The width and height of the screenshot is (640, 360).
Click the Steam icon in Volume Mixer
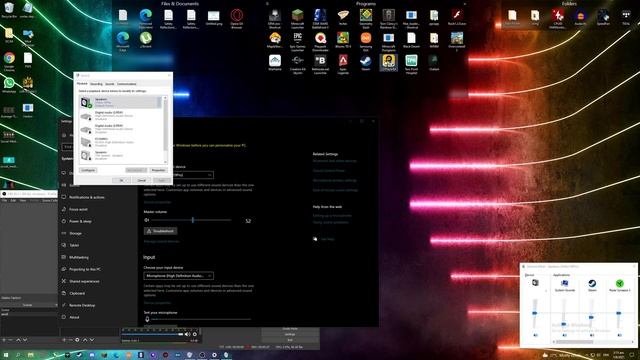pyautogui.click(x=592, y=283)
